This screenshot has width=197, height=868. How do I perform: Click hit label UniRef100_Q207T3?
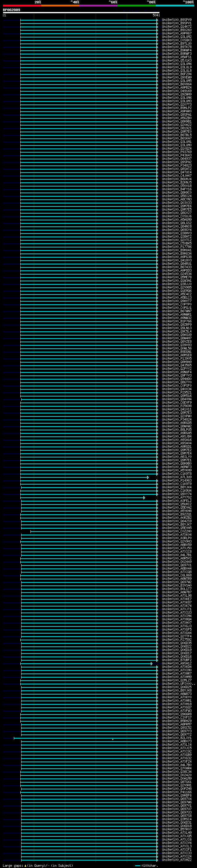177,104
